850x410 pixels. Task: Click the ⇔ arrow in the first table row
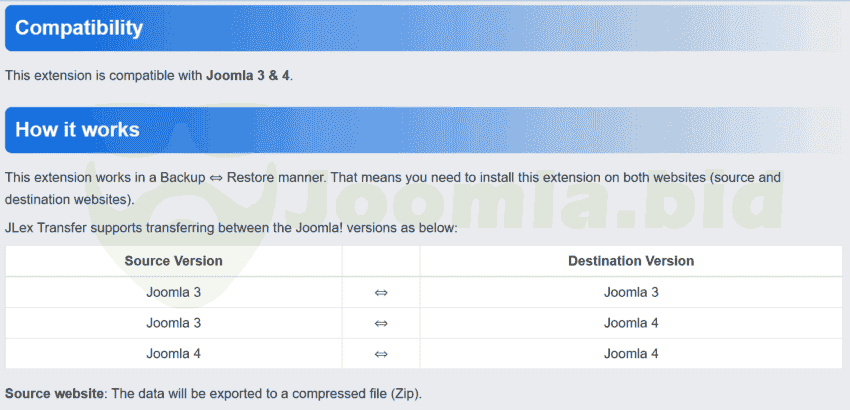[x=381, y=292]
